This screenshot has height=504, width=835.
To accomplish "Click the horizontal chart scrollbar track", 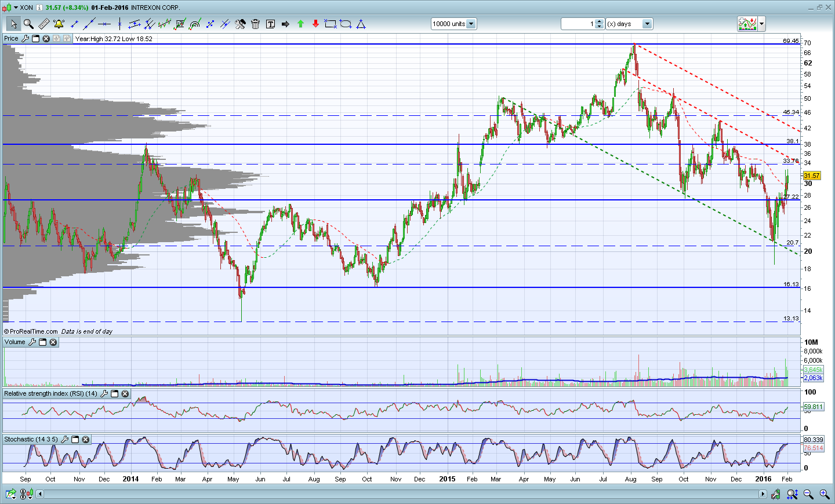I will (x=401, y=494).
